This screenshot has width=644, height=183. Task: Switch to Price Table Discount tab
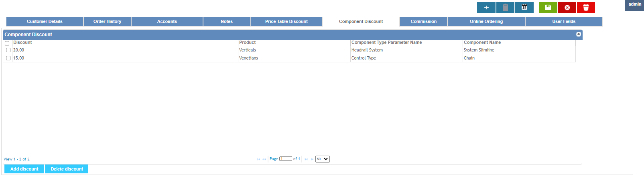point(286,22)
